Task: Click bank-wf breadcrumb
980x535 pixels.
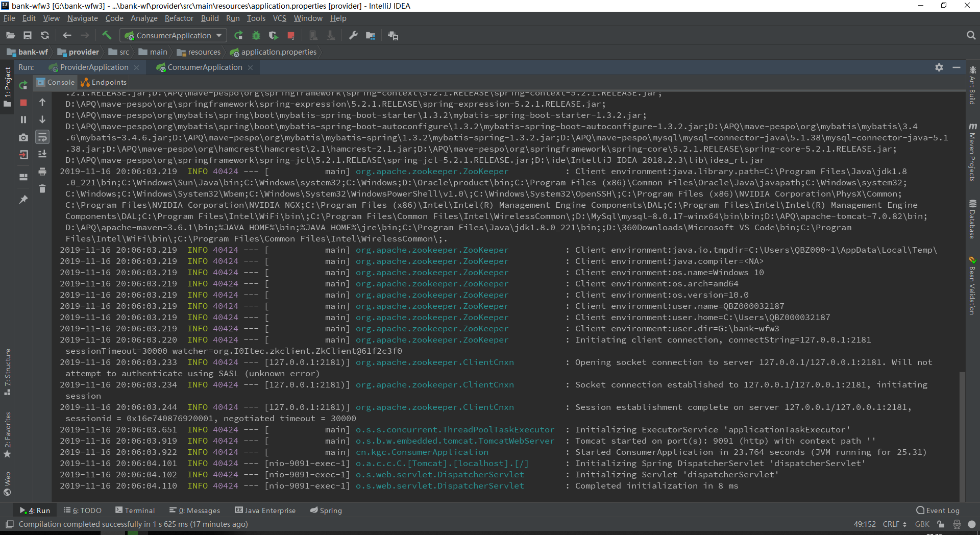Action: pyautogui.click(x=28, y=52)
